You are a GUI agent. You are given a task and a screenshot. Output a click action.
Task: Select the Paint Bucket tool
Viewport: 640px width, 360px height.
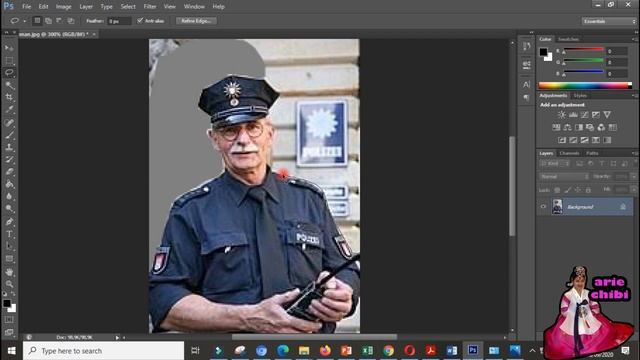[x=9, y=184]
